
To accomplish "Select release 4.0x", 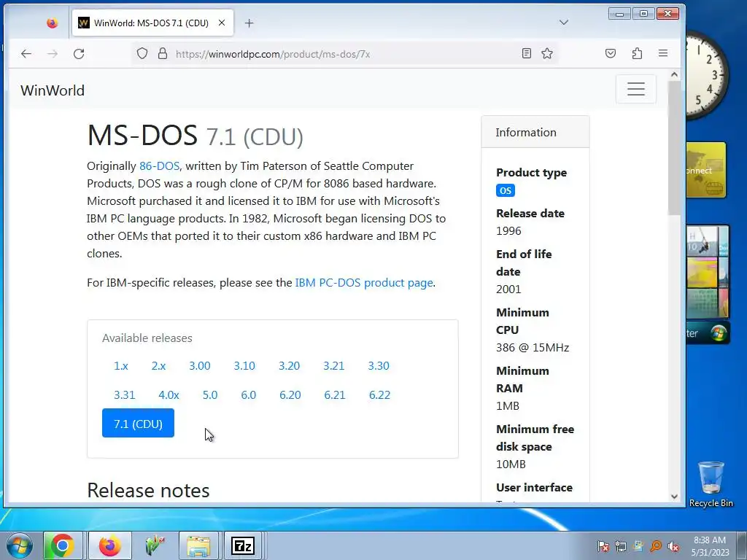I will click(169, 394).
